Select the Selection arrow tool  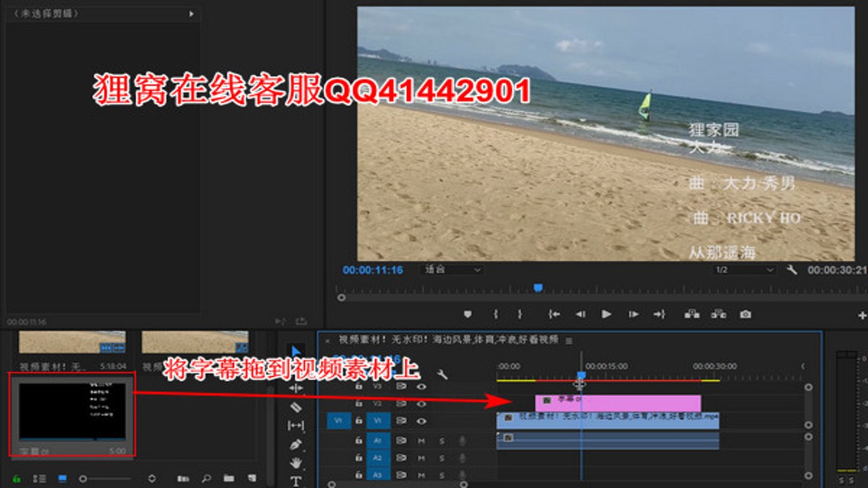tap(296, 351)
